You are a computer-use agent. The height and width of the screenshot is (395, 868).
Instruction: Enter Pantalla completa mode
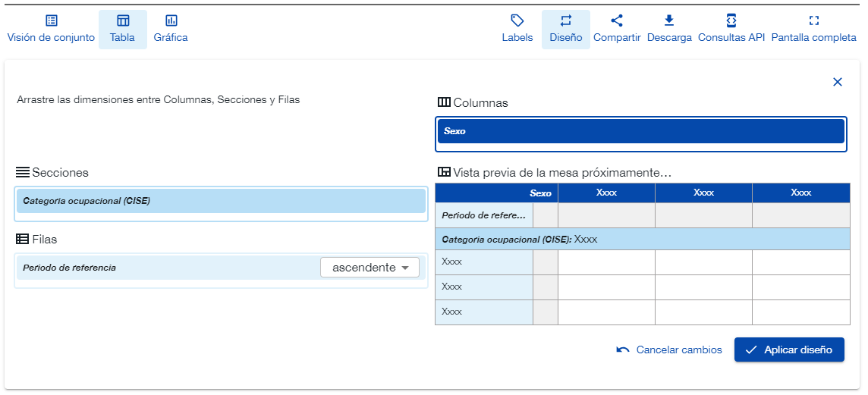(x=813, y=30)
